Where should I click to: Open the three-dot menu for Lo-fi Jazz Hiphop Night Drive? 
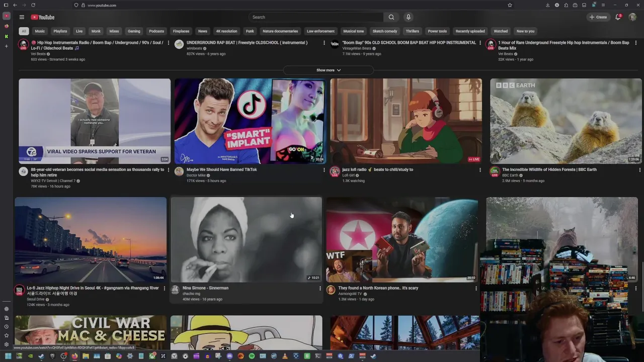164,289
